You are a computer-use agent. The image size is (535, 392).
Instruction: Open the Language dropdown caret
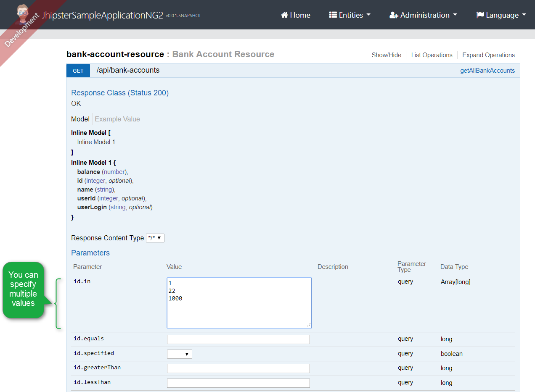coord(524,15)
